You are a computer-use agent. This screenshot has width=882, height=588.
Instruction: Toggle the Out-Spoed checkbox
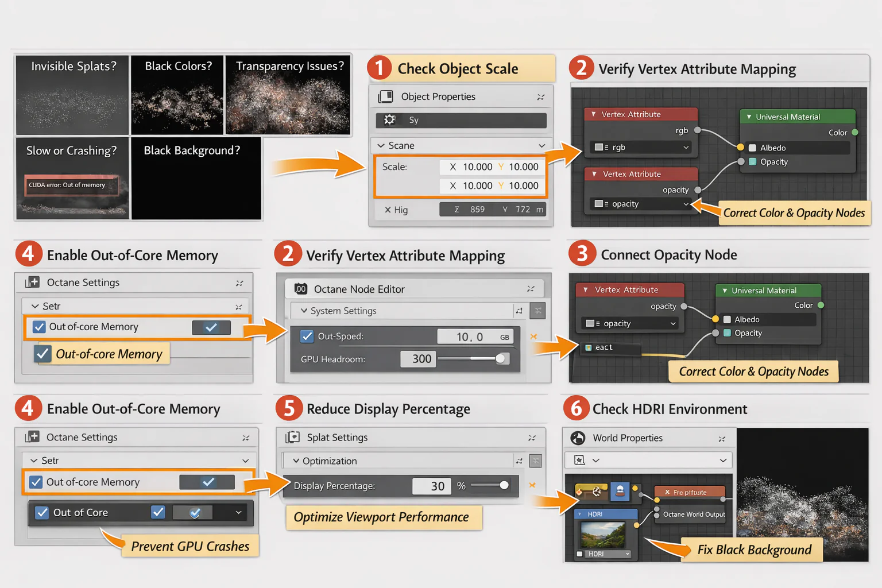click(307, 336)
